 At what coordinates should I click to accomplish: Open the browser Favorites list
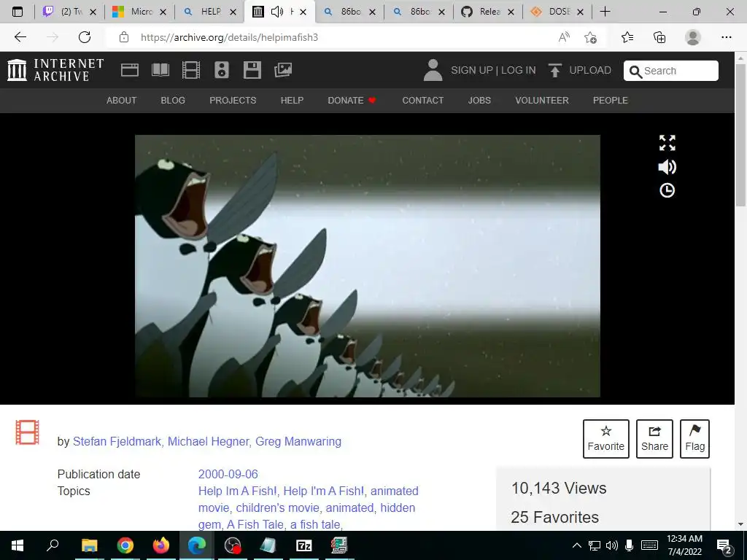tap(627, 37)
